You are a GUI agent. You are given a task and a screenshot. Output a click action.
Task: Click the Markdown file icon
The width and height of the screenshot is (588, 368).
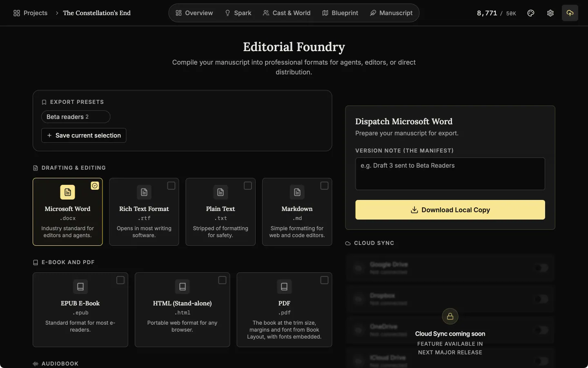tap(297, 192)
